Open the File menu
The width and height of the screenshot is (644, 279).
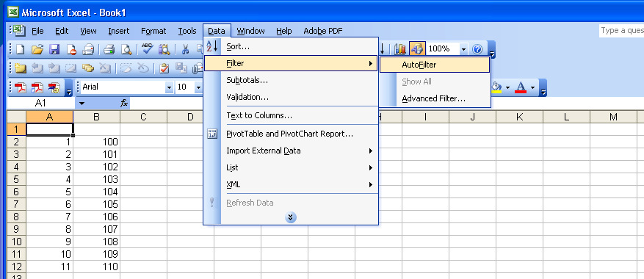37,31
